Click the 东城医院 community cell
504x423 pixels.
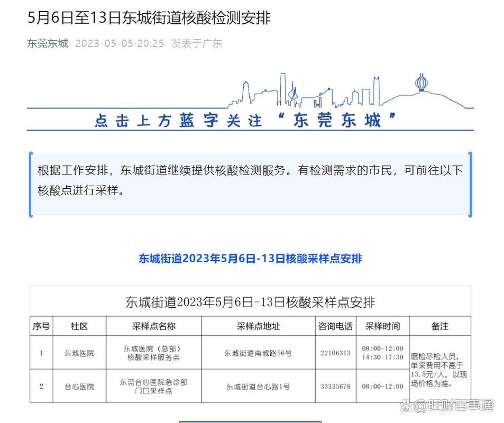tap(79, 353)
